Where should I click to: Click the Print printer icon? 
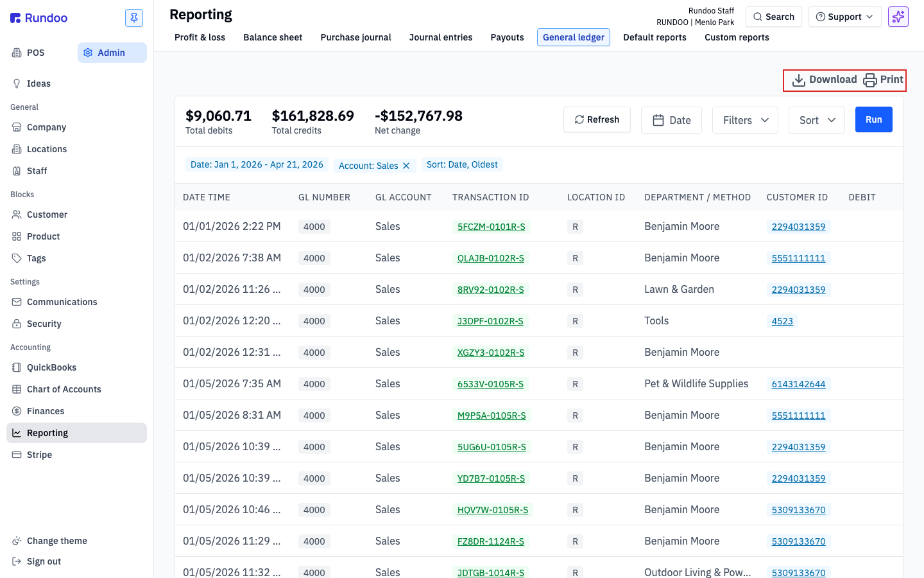click(870, 80)
